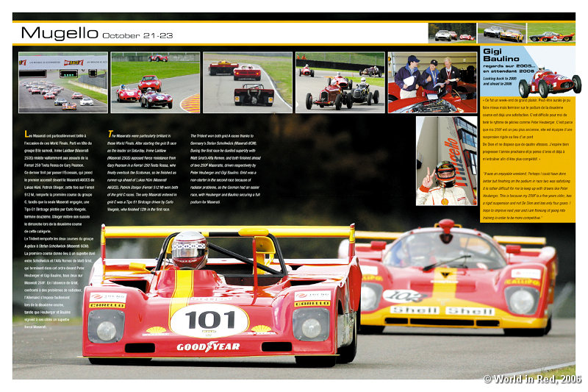This screenshot has height=392, width=588.
Task: Open the photo of two red Maseratis cornering
Action: (154, 82)
